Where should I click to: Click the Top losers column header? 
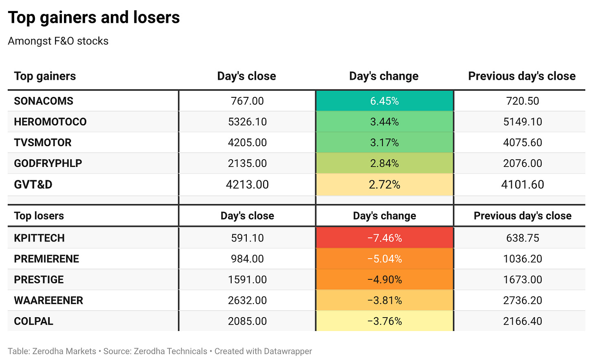(x=39, y=216)
